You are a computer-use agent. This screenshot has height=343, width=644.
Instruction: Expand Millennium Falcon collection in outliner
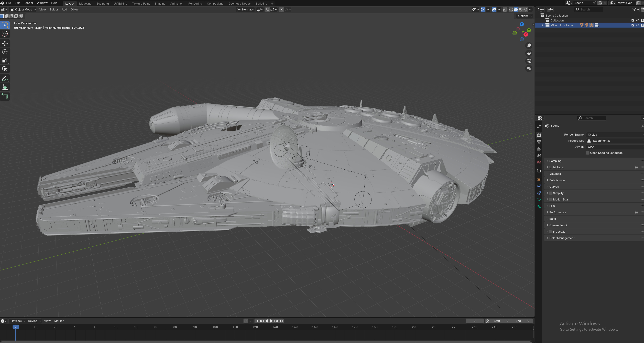click(542, 25)
